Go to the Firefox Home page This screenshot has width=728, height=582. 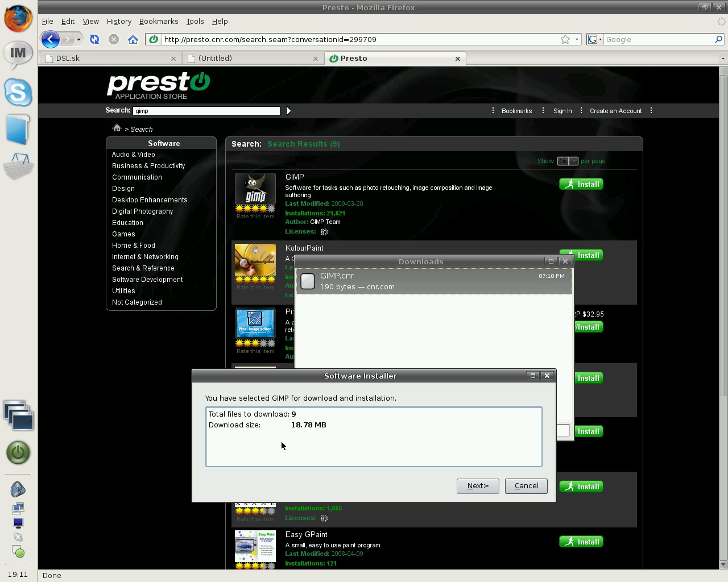pos(133,39)
